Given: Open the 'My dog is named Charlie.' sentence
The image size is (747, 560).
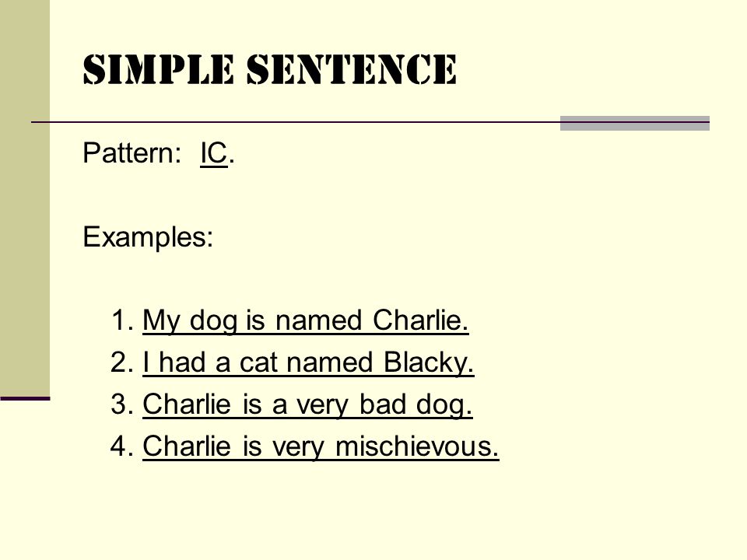Looking at the screenshot, I should [305, 320].
